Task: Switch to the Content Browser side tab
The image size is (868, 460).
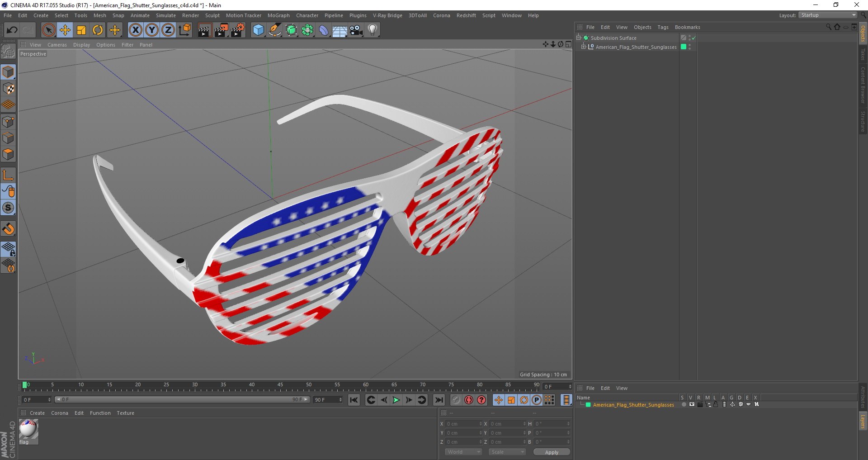Action: (x=863, y=85)
